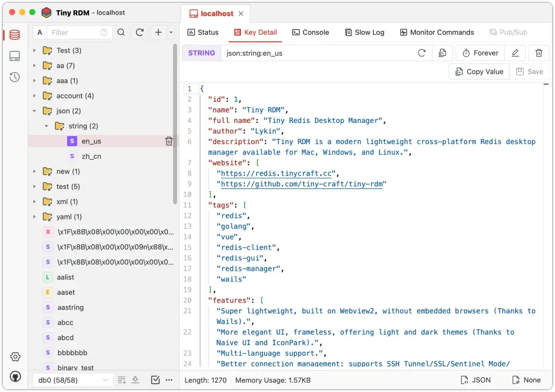Toggle the filter match mode 'A' button
Screen dimensions: 555x392
[40, 32]
